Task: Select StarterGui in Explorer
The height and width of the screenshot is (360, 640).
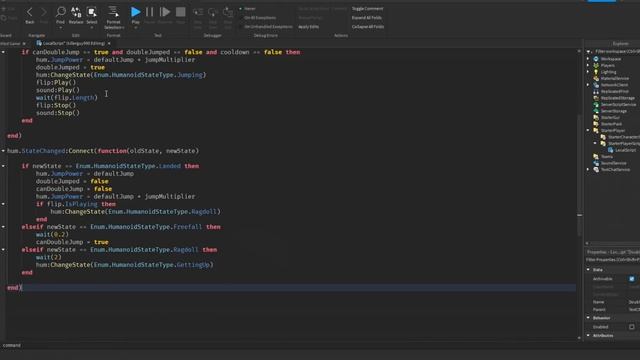Action: 610,118
